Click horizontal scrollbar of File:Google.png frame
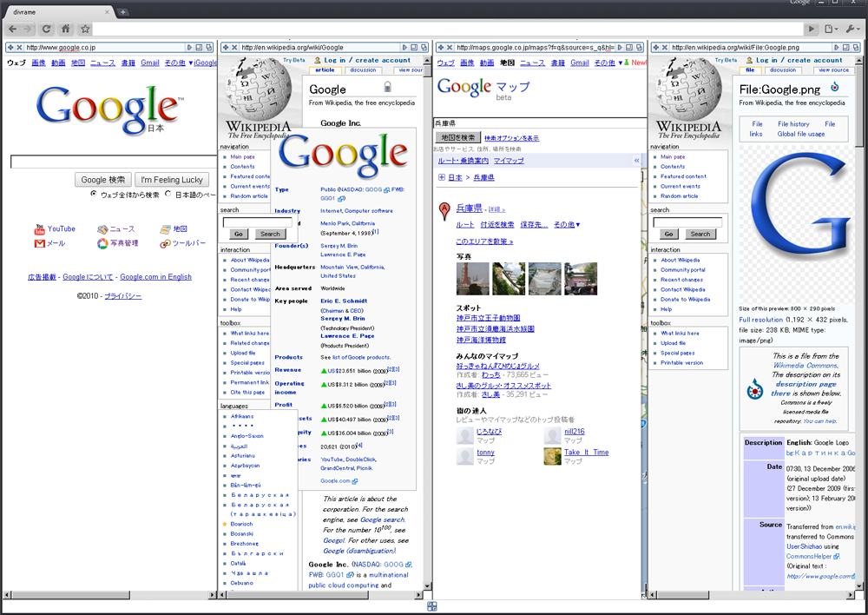Viewport: 868px width, 615px height. point(752,594)
